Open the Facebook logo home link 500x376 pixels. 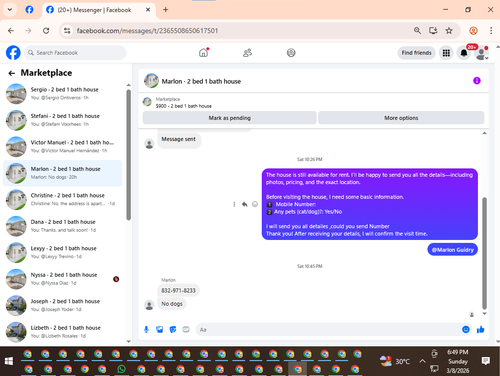(13, 53)
